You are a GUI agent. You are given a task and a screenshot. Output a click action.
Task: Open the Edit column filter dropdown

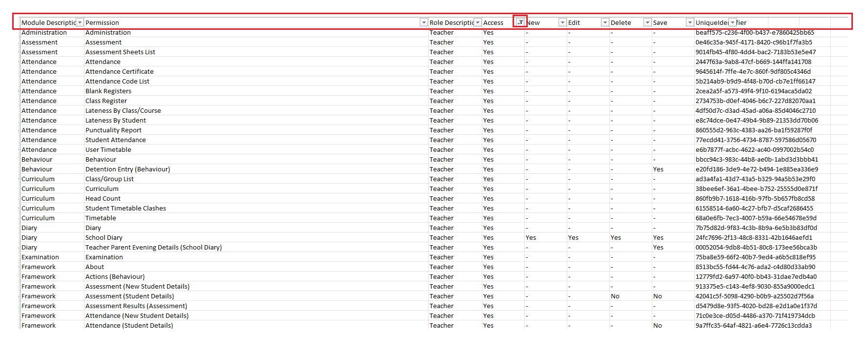pyautogui.click(x=605, y=22)
